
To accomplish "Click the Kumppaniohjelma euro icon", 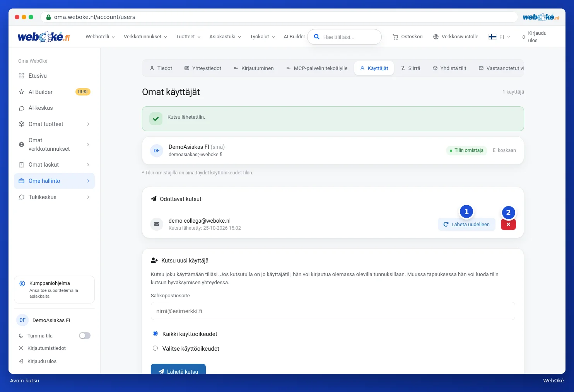I will point(22,283).
